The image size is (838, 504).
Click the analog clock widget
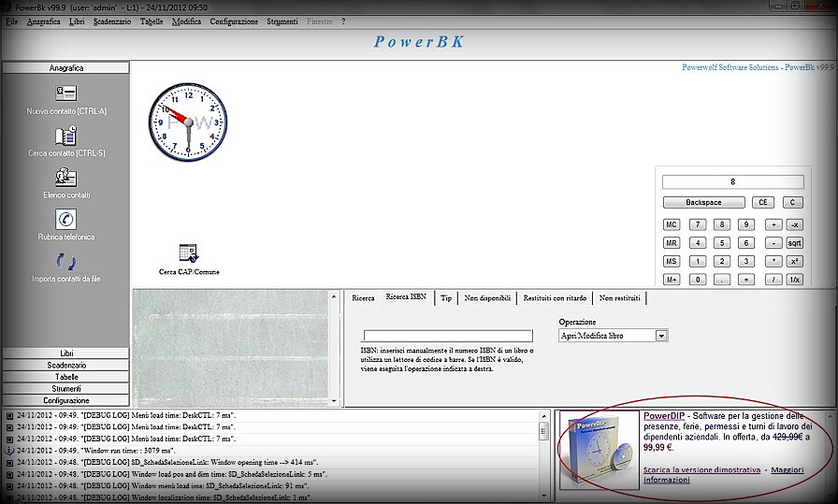[188, 122]
